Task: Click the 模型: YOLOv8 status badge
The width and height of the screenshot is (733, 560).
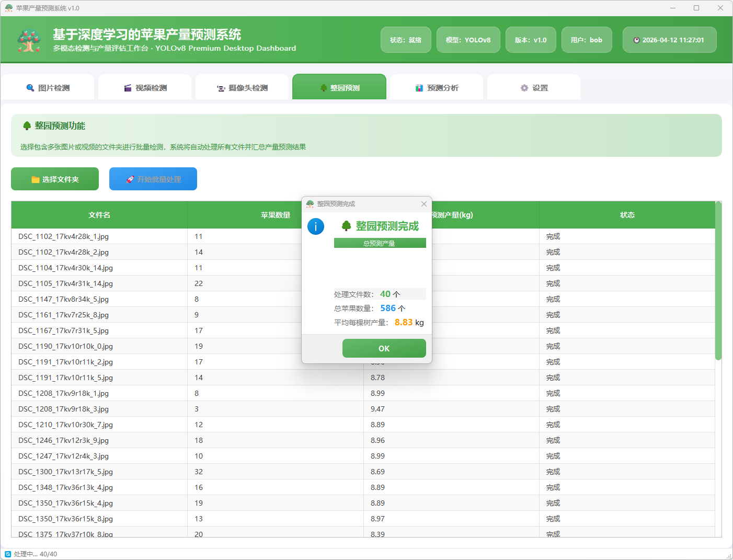Action: (x=468, y=40)
